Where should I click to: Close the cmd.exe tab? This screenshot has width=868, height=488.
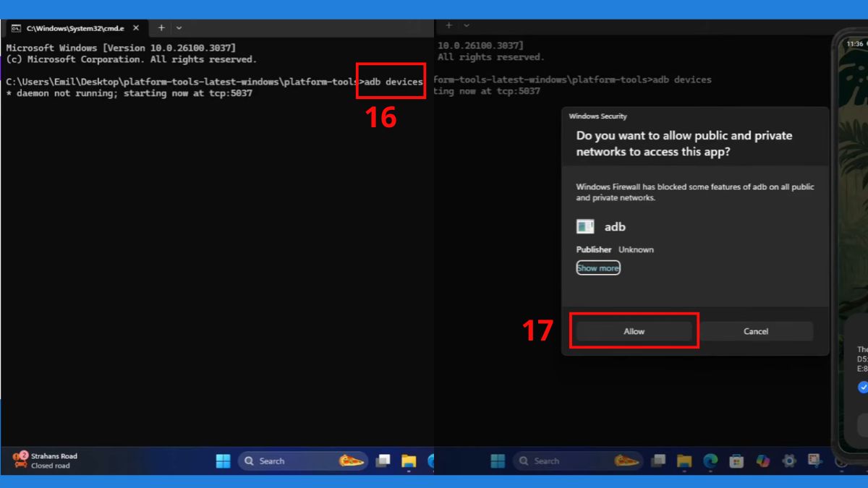click(x=135, y=28)
